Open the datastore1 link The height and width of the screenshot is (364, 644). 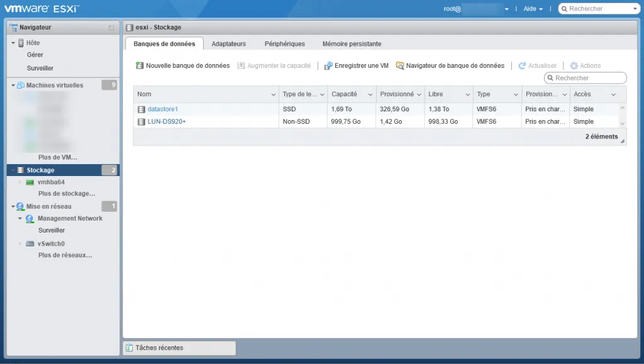pyautogui.click(x=163, y=109)
